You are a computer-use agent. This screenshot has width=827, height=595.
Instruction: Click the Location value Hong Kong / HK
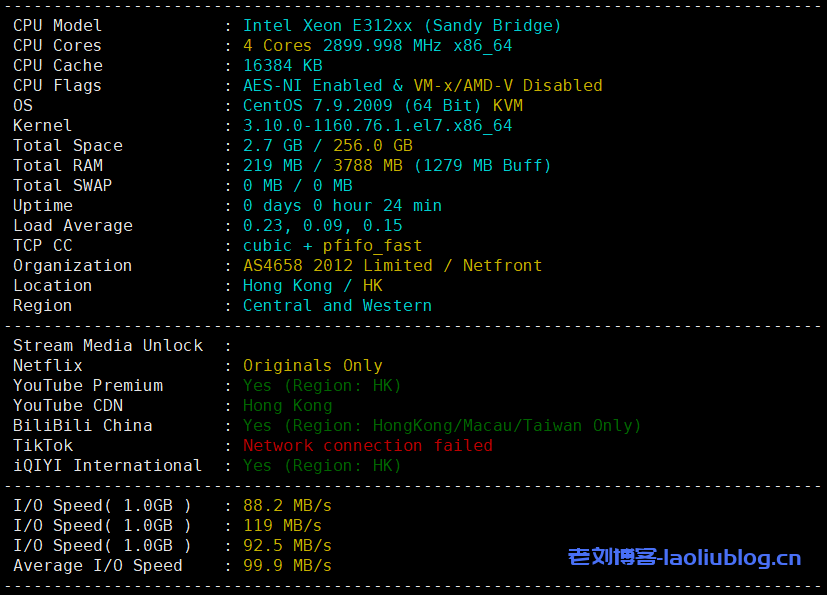pos(312,286)
